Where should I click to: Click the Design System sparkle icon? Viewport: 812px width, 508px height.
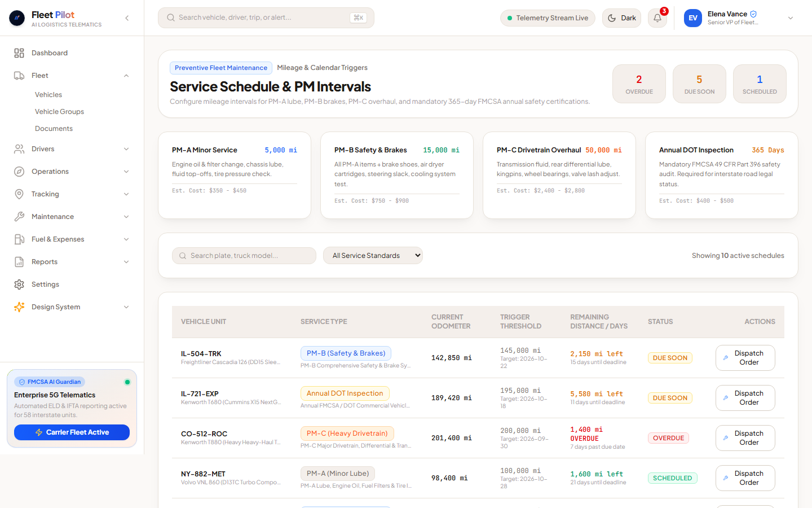[x=19, y=307]
